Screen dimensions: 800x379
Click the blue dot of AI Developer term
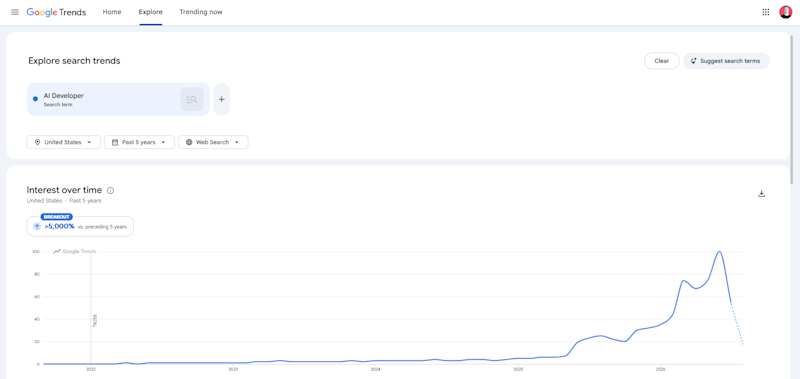pyautogui.click(x=35, y=99)
